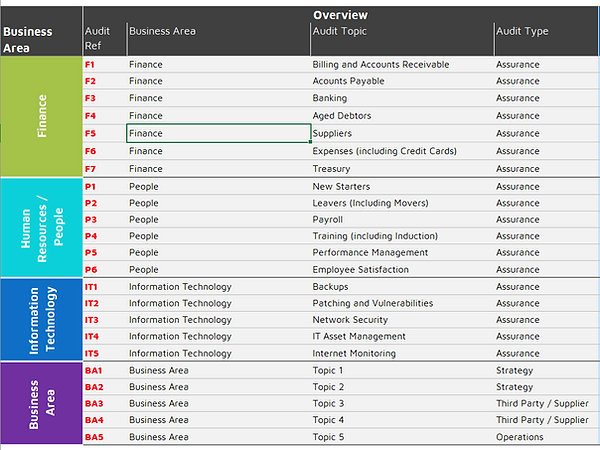Select audit ref cell F2
The image size is (600, 450).
pyautogui.click(x=104, y=81)
